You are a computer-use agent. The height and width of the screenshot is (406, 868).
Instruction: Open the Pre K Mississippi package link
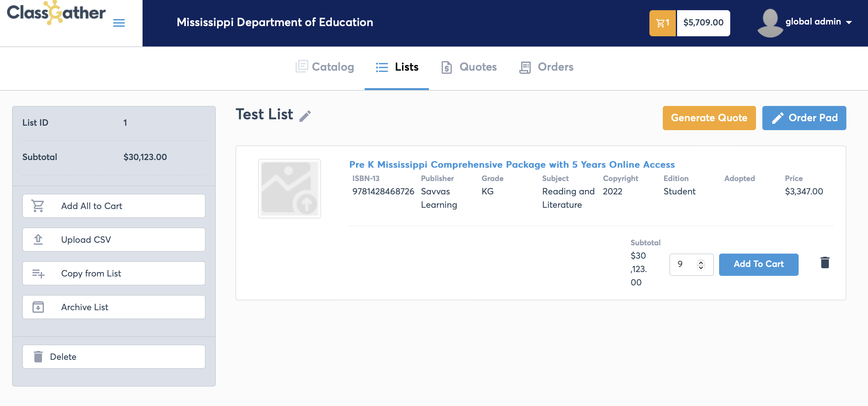(512, 164)
